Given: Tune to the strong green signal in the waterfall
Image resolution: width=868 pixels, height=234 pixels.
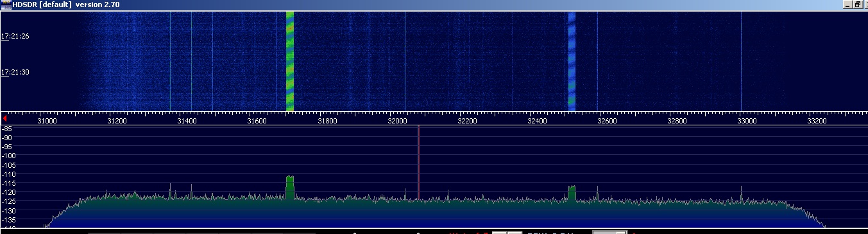Looking at the screenshot, I should (289, 61).
